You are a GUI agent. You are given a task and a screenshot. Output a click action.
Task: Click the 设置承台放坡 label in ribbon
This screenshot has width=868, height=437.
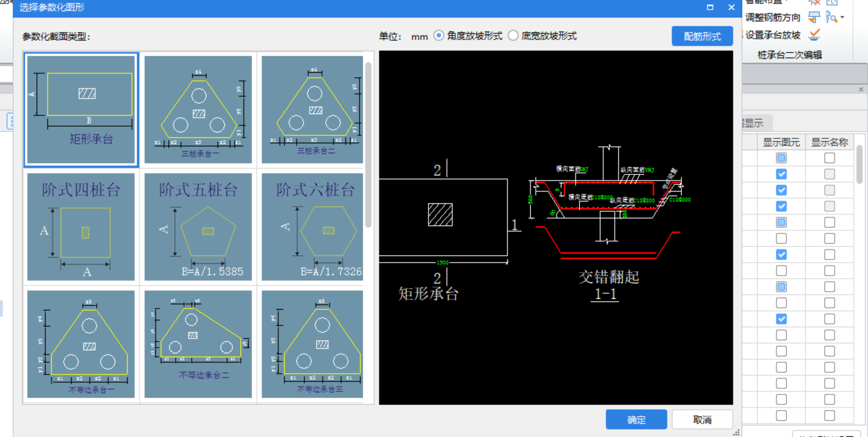(x=772, y=35)
